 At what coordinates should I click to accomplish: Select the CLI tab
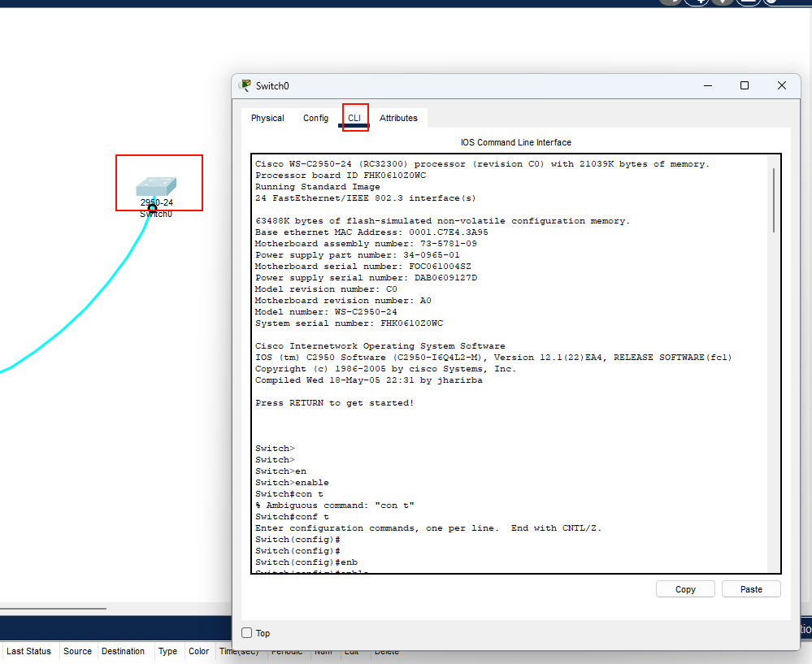pyautogui.click(x=355, y=118)
